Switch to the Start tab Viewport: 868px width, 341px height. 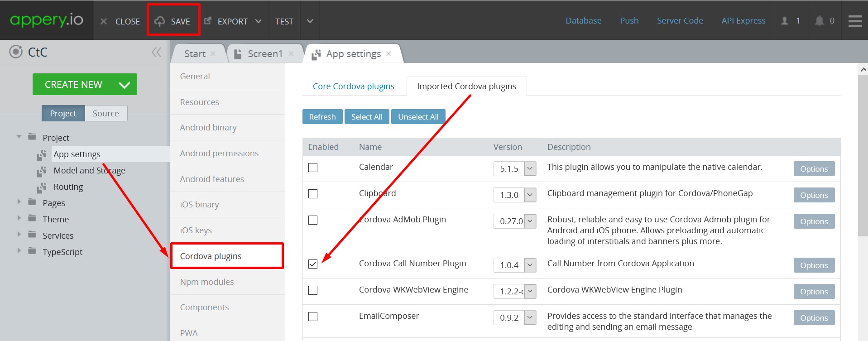click(x=195, y=53)
